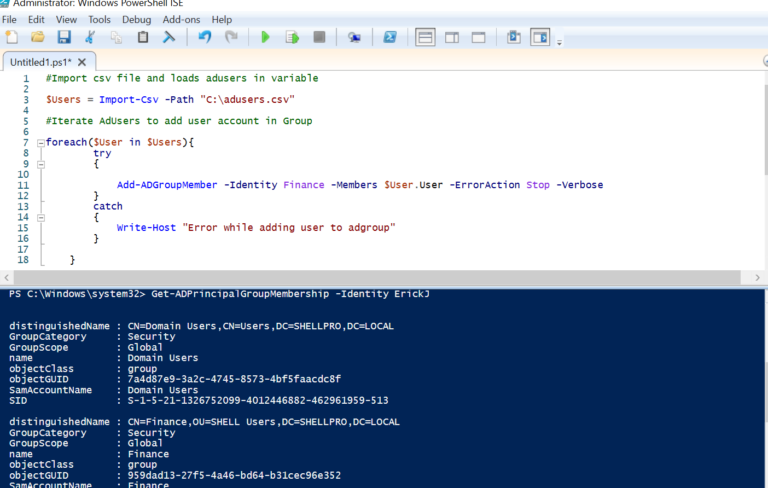This screenshot has height=488, width=768.
Task: Click the Show Command Window icon
Action: pyautogui.click(x=514, y=37)
